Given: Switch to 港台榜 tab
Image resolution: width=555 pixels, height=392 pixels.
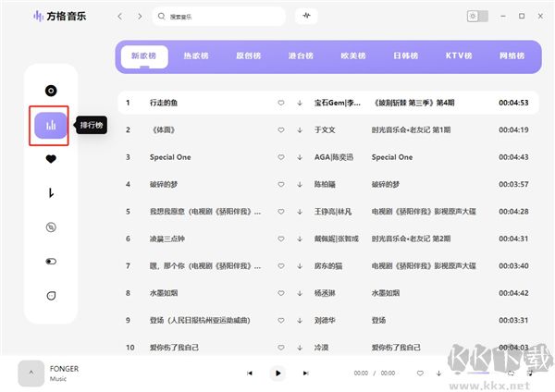Looking at the screenshot, I should [x=301, y=55].
